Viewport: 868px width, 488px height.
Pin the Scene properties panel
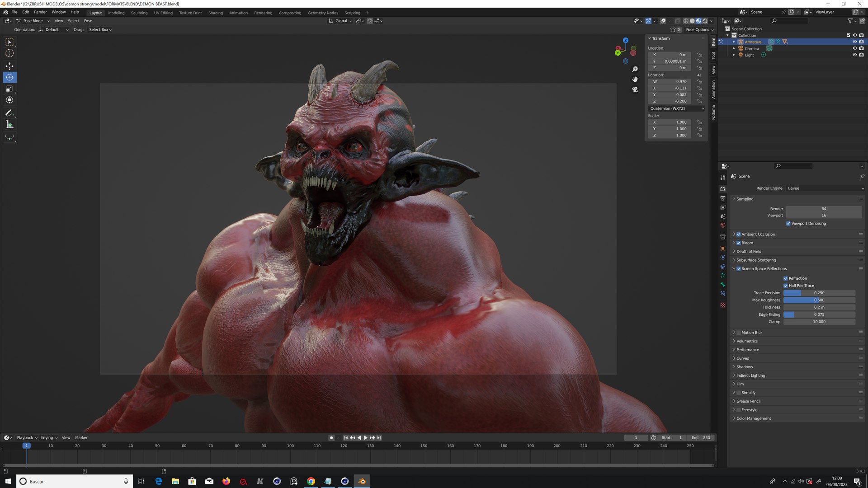pyautogui.click(x=862, y=176)
